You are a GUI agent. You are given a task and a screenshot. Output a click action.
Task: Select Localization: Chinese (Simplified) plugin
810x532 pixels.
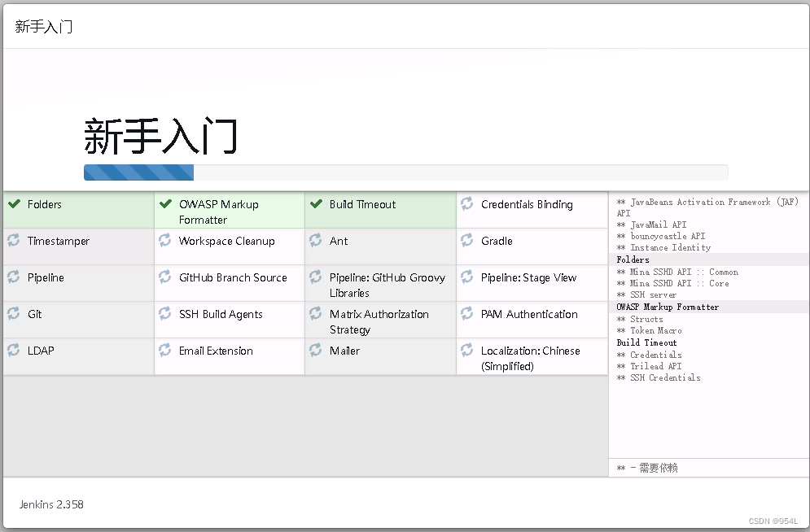pos(530,358)
